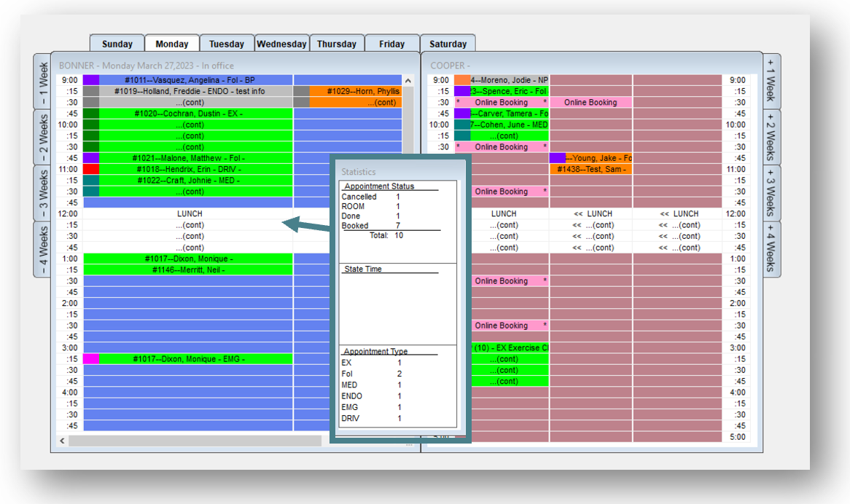Switch to the Wednesday tab
Screen dimensions: 850x504
pyautogui.click(x=282, y=44)
